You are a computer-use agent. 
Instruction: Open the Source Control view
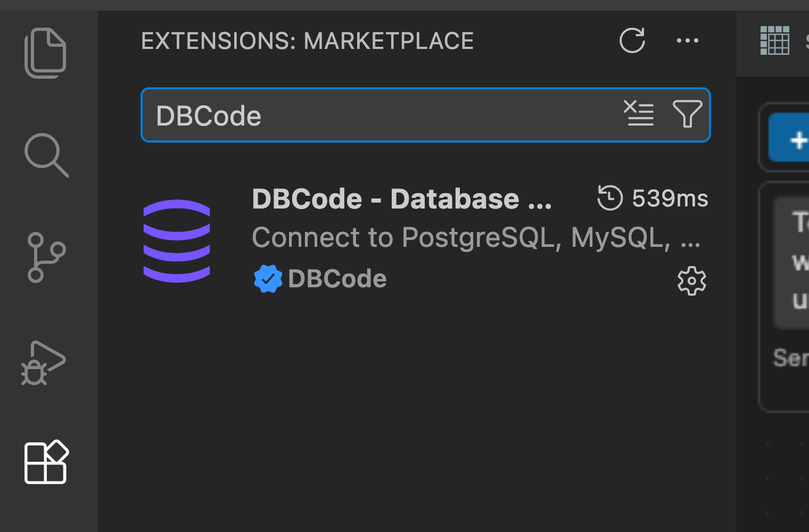tap(46, 257)
